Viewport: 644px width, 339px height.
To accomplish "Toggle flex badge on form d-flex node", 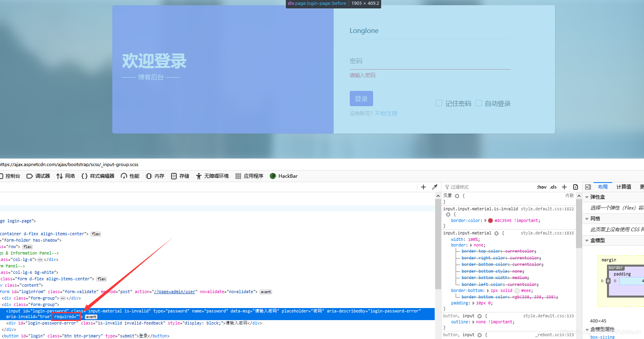I will pyautogui.click(x=101, y=279).
